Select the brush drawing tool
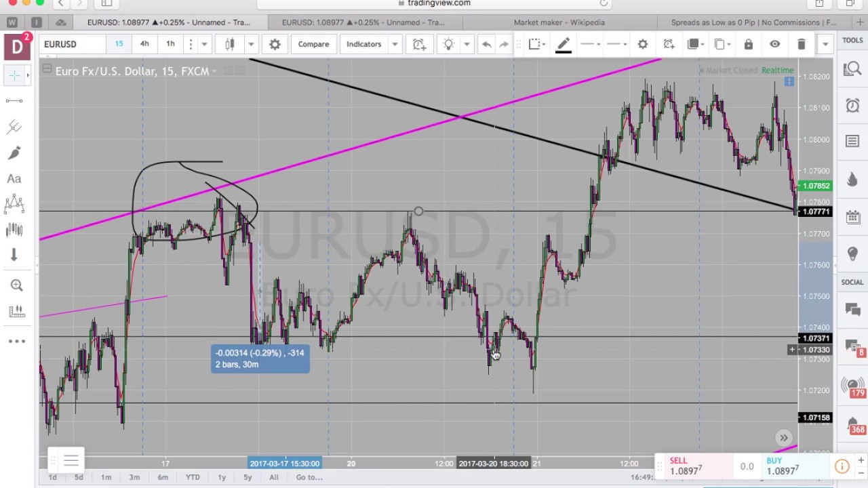 coord(14,152)
